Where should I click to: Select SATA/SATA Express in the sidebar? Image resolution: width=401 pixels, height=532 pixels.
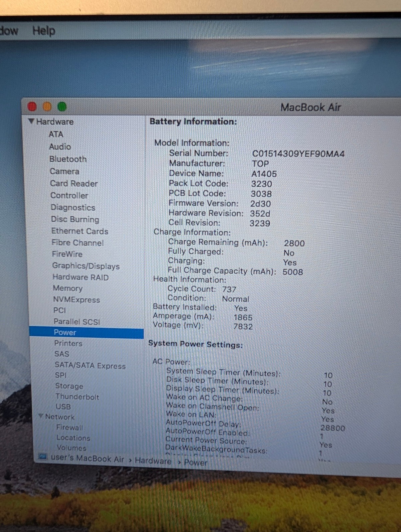(90, 365)
